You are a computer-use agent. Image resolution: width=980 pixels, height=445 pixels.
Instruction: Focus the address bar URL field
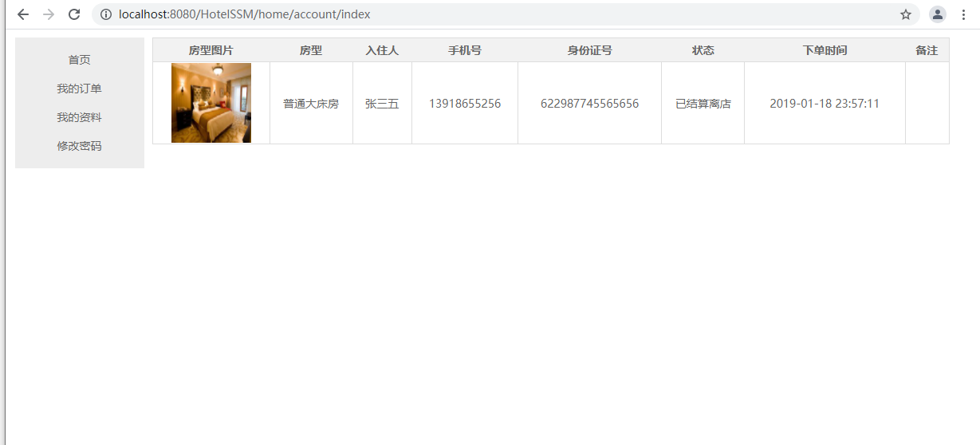tap(506, 14)
